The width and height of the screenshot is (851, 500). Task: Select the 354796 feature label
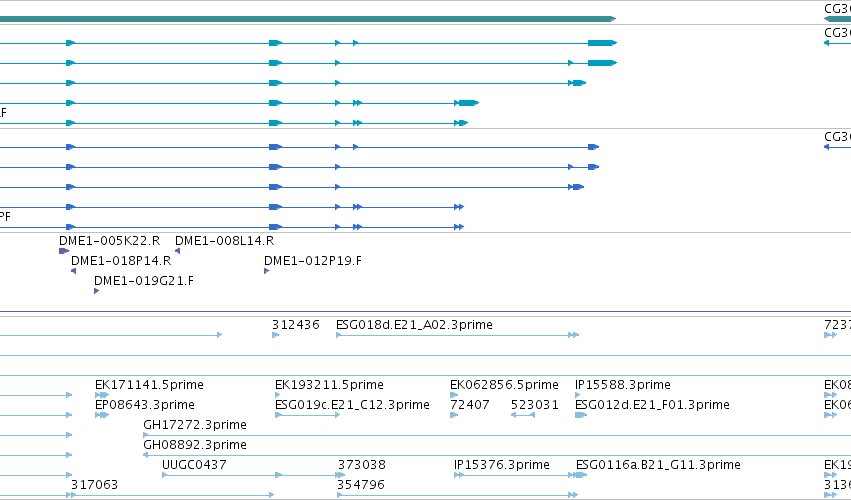tap(361, 485)
